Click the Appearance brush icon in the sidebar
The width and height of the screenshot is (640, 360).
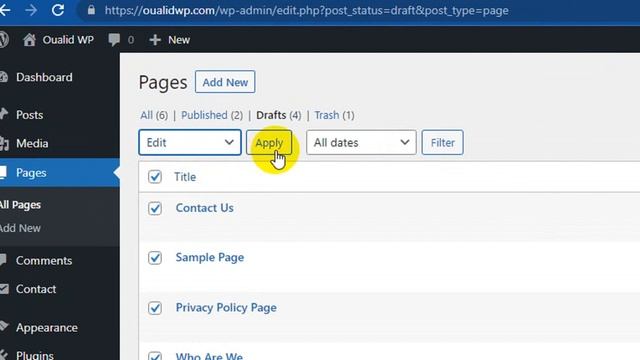pos(4,327)
